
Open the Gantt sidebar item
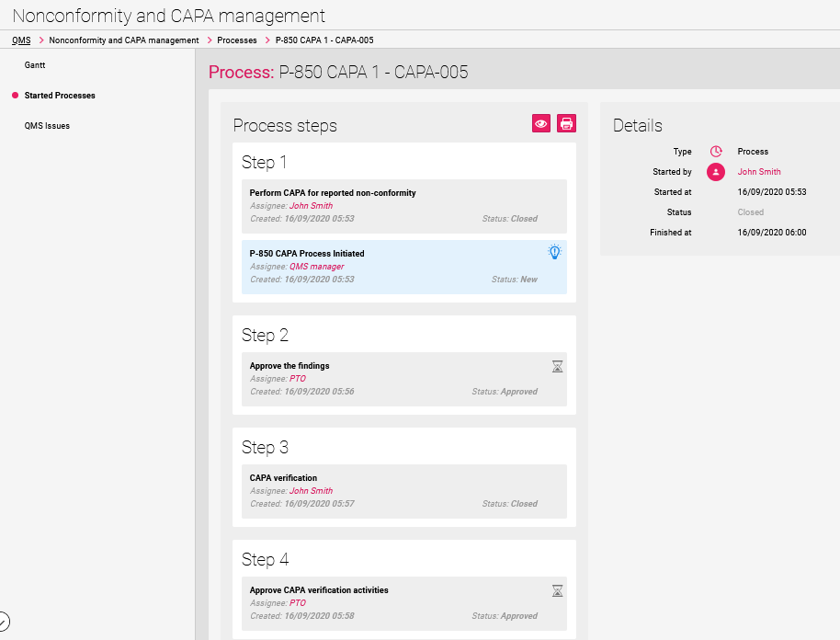(35, 65)
